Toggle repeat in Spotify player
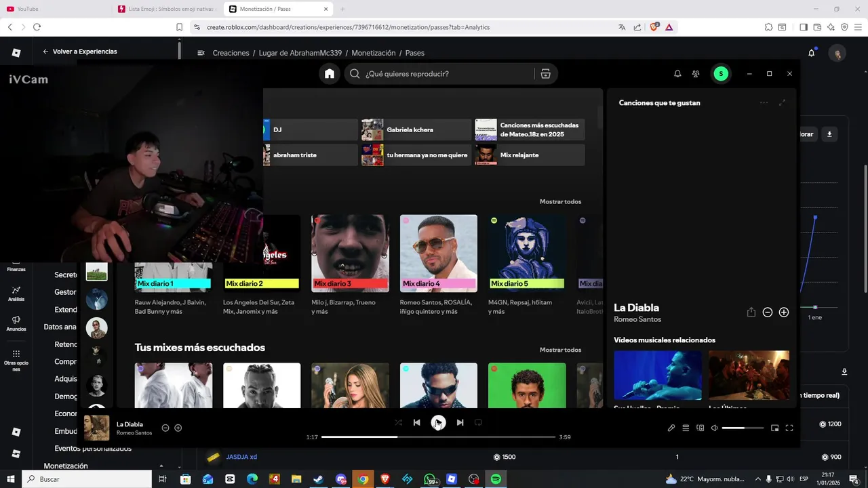Image resolution: width=868 pixels, height=488 pixels. [x=478, y=422]
